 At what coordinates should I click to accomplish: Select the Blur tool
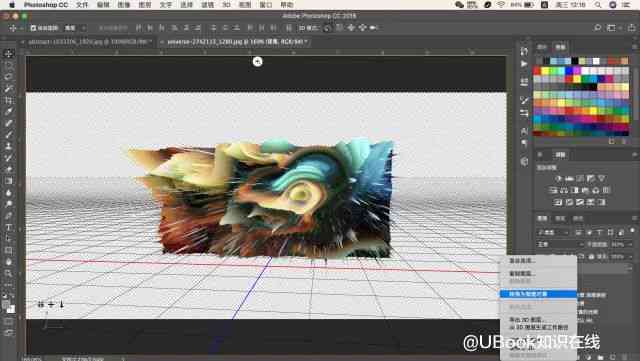9,192
